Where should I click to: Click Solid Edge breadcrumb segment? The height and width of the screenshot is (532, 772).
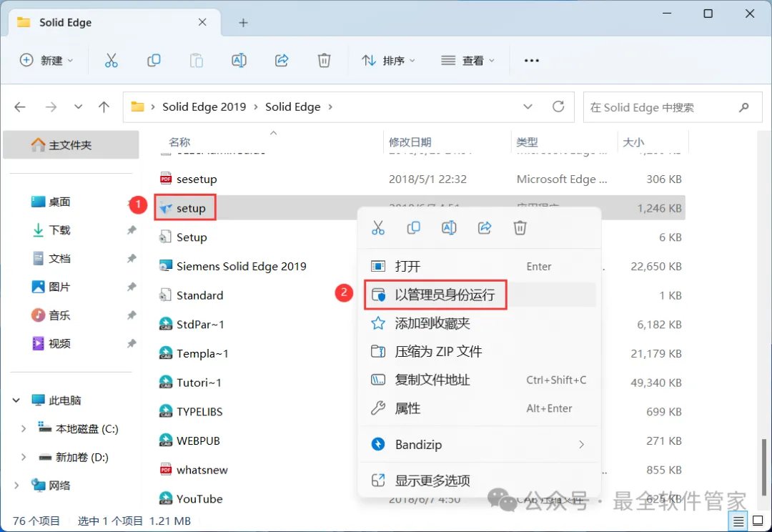(x=293, y=107)
